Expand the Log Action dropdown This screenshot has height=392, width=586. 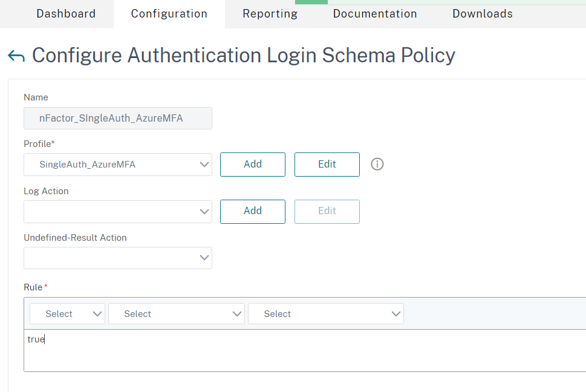(x=118, y=212)
